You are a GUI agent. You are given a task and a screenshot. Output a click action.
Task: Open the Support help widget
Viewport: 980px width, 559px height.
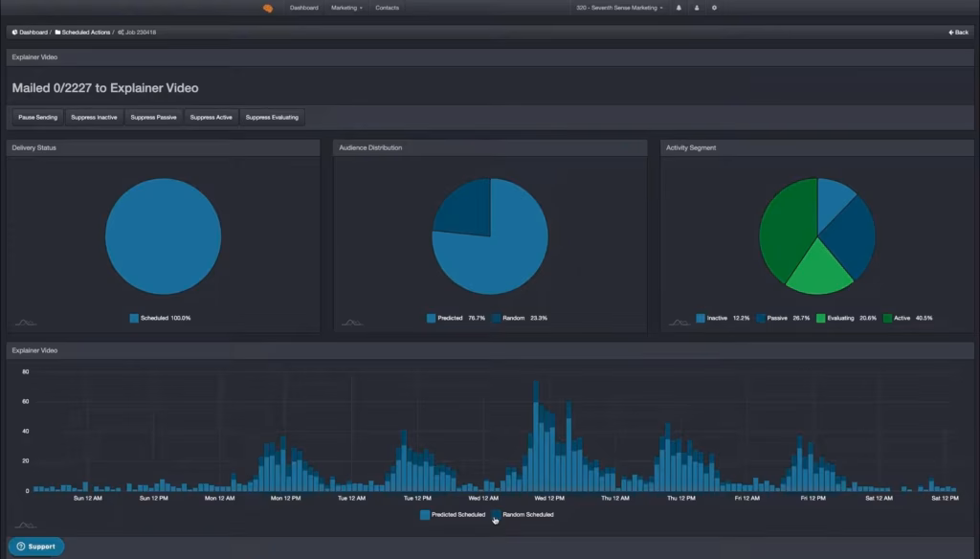tap(36, 547)
